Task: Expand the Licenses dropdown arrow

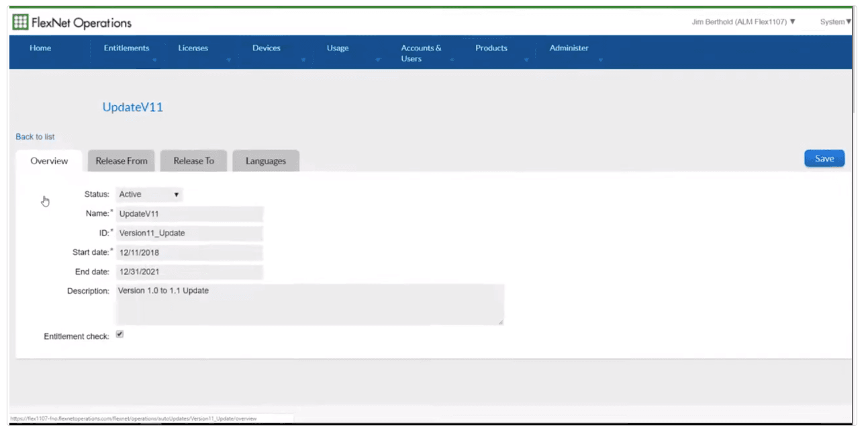Action: [x=229, y=60]
